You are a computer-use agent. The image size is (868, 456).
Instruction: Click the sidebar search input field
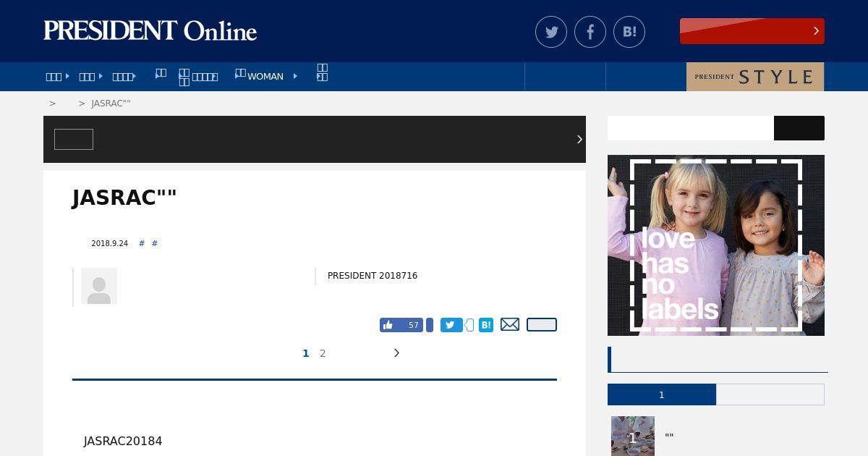(691, 128)
